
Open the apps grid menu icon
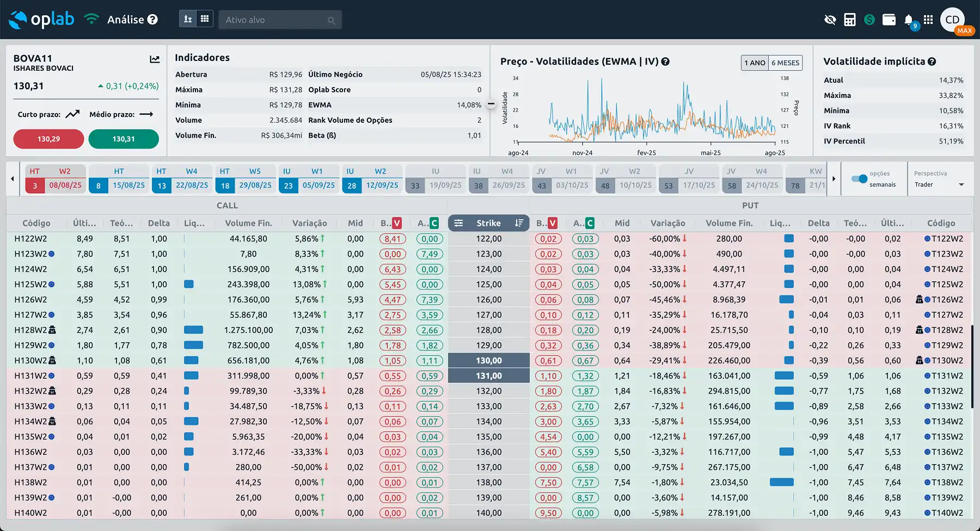(928, 20)
